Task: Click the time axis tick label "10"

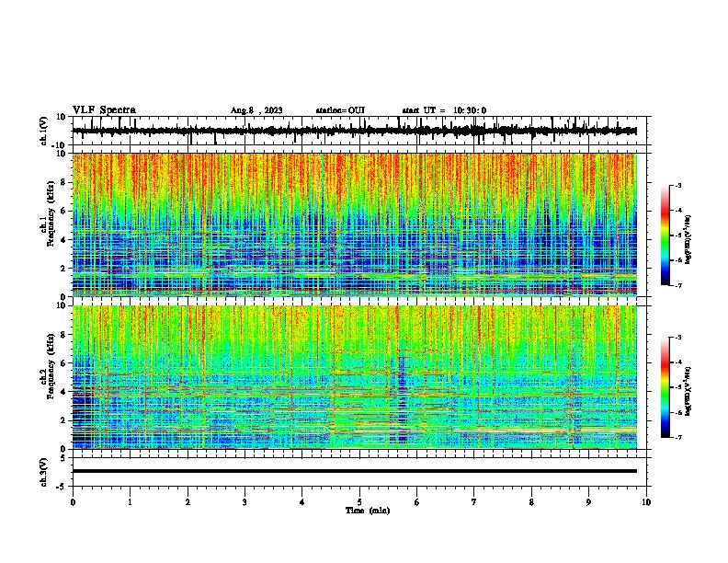Action: point(646,502)
